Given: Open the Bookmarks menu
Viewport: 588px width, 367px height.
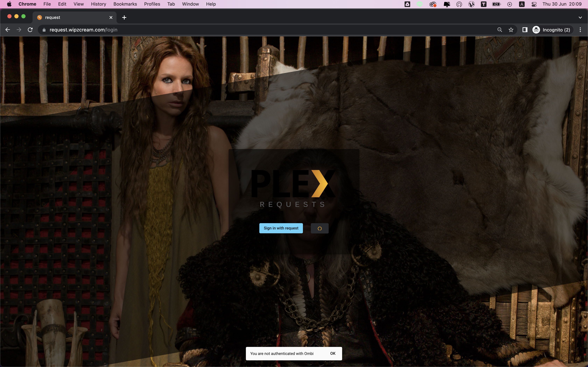Looking at the screenshot, I should coord(125,4).
